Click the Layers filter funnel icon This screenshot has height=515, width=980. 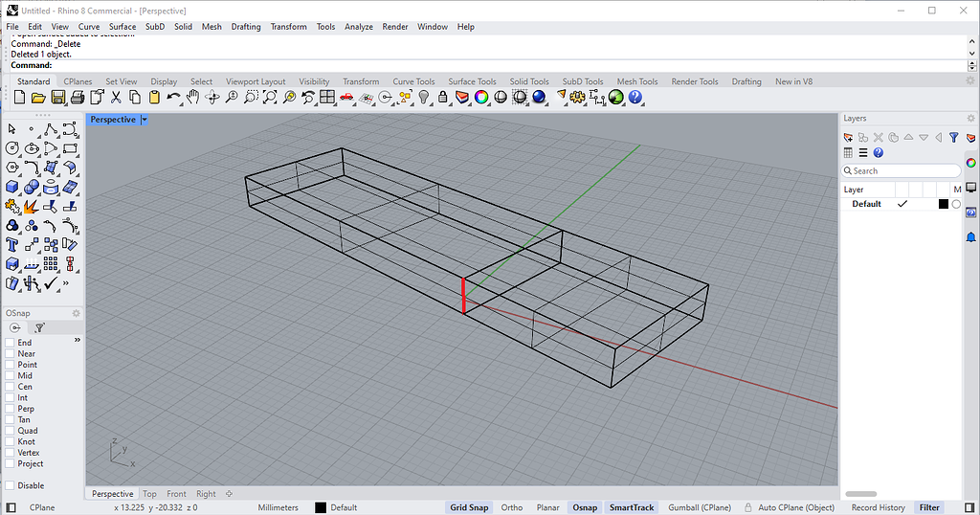953,138
